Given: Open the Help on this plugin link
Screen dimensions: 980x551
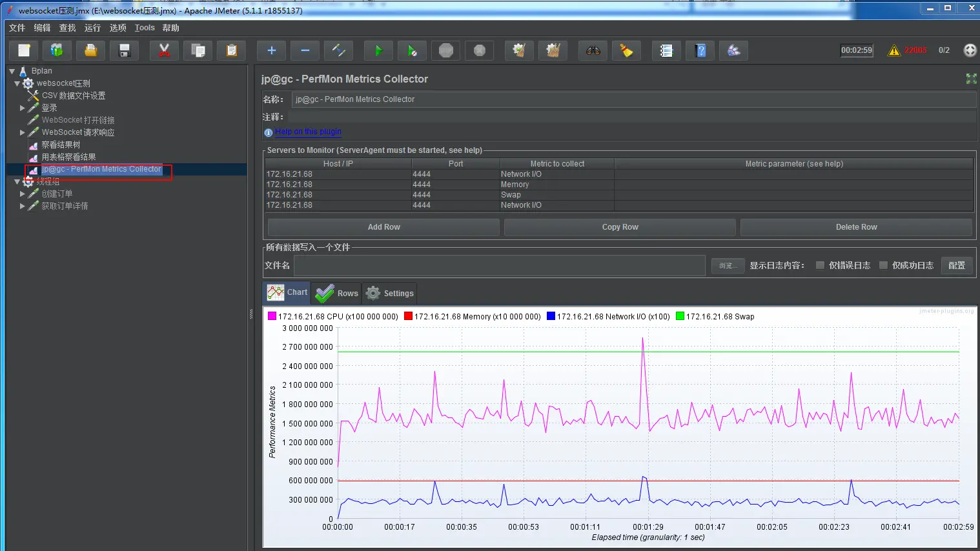Looking at the screenshot, I should (x=308, y=132).
